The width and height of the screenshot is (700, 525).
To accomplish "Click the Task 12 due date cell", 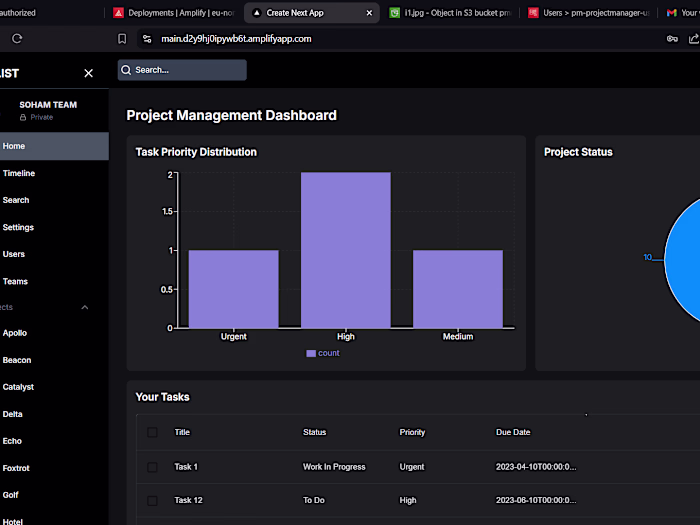I will pos(536,500).
